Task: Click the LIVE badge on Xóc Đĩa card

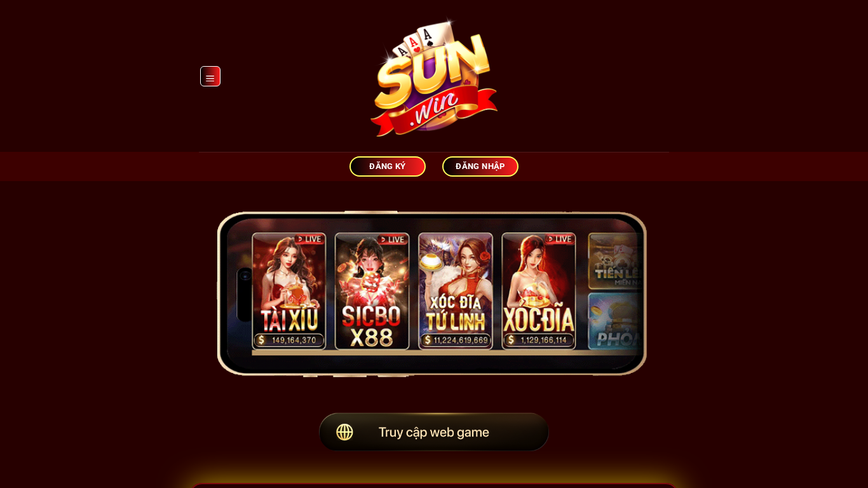Action: click(x=559, y=239)
